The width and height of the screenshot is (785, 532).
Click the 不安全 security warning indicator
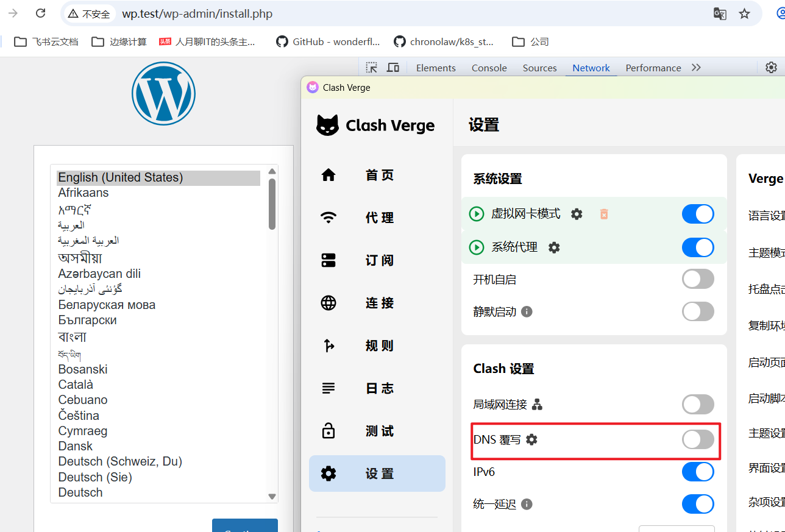[x=89, y=13]
